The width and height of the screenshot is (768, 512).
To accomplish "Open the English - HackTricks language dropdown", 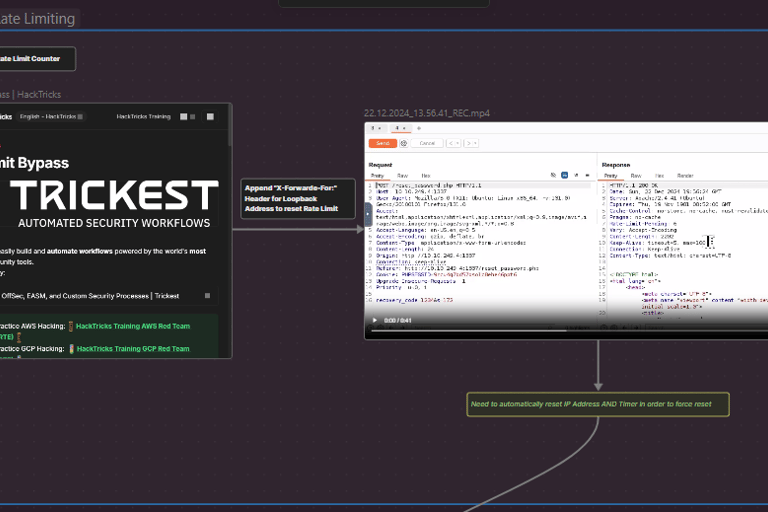I will [51, 117].
